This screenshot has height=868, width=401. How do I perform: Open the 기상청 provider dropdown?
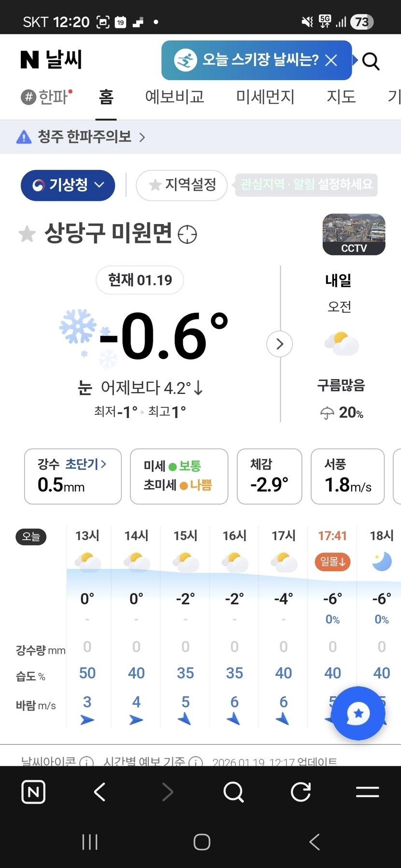pos(68,185)
